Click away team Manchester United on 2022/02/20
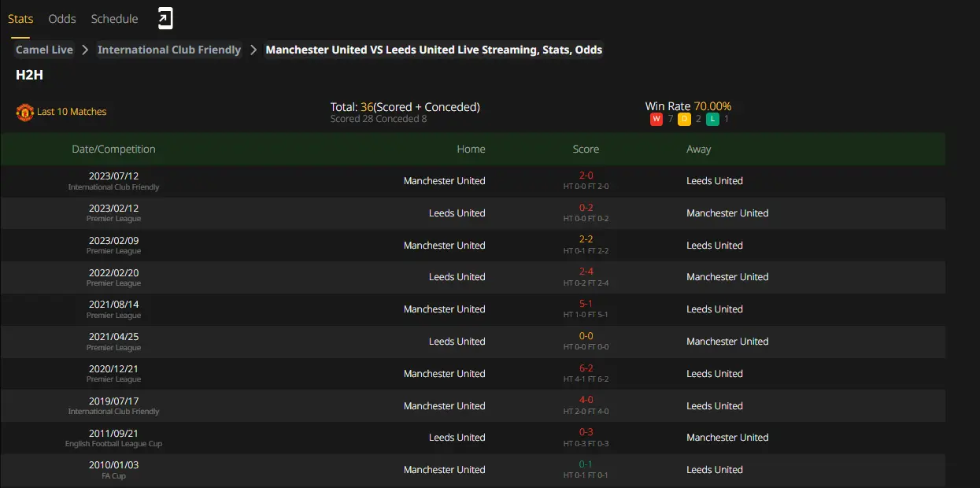The height and width of the screenshot is (488, 980). 727,277
